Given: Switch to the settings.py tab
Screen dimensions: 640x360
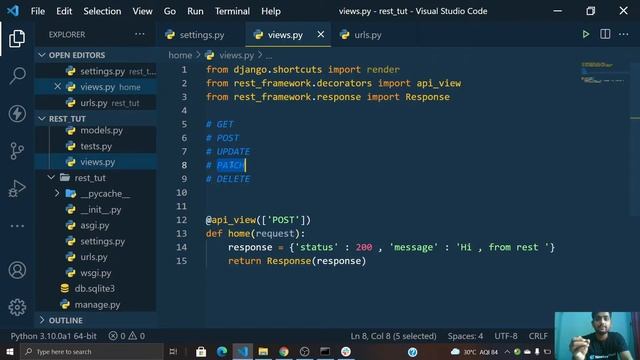Looking at the screenshot, I should tap(201, 35).
